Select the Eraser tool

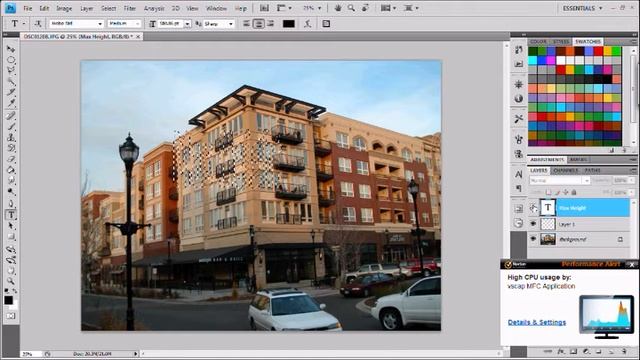(11, 159)
